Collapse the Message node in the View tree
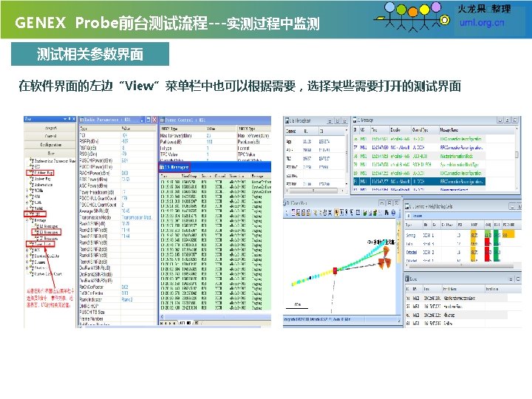 point(27,220)
